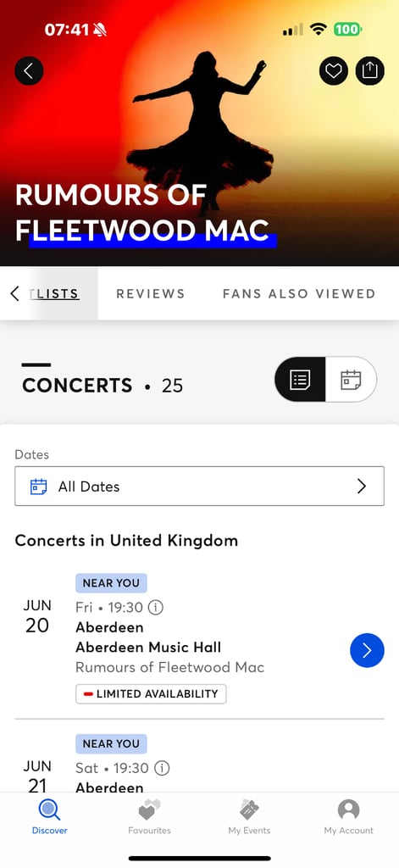The width and height of the screenshot is (399, 868).
Task: Show info for the Sat 19:30 time
Action: pos(162,768)
